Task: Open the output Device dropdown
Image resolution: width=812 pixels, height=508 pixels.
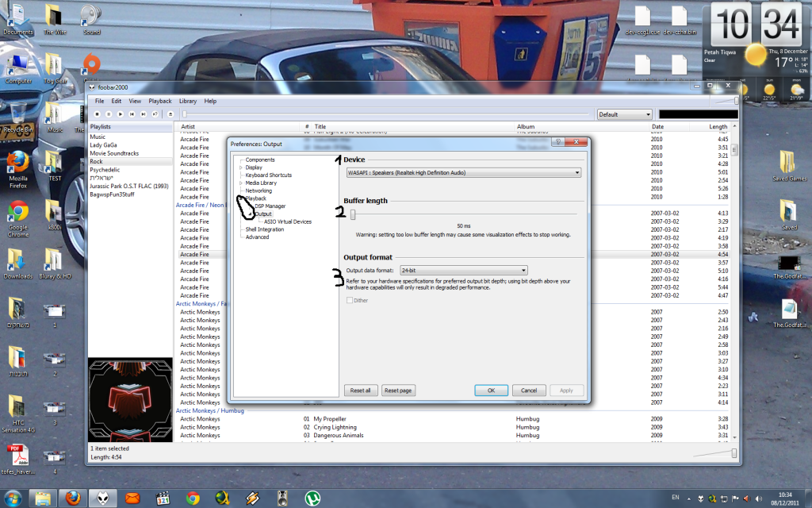Action: coord(463,172)
